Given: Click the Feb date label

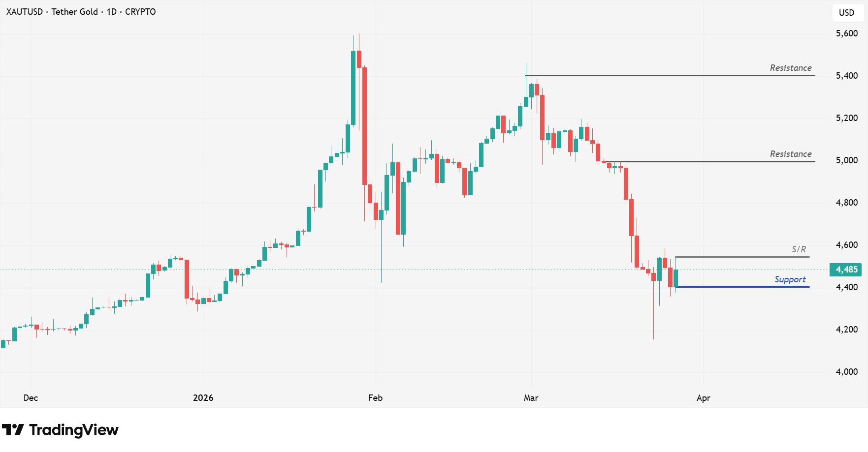Looking at the screenshot, I should click(375, 398).
